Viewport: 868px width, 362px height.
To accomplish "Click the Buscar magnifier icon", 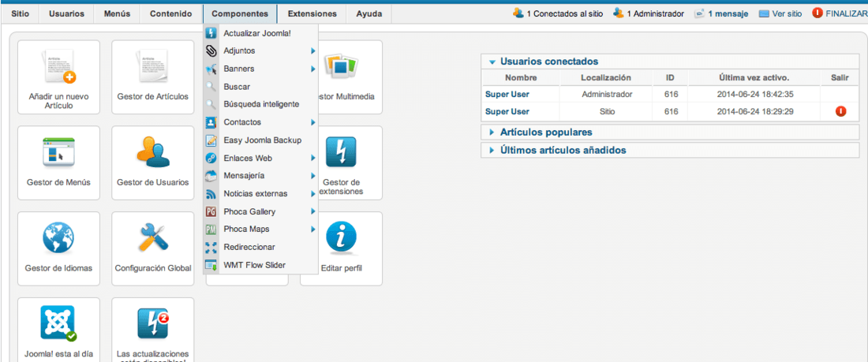I will [x=211, y=86].
